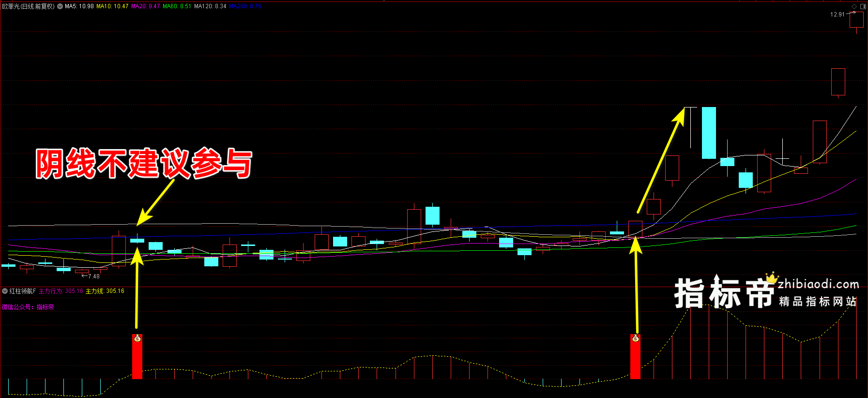Click the 微信公众号: 指标帝 text
The height and width of the screenshot is (398, 868).
[28, 307]
